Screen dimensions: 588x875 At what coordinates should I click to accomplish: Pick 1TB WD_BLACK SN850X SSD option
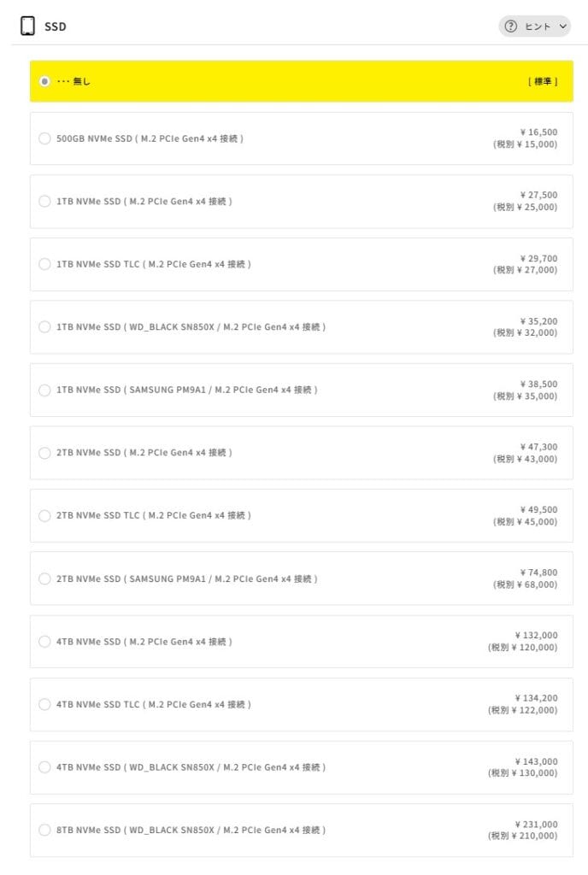44,326
